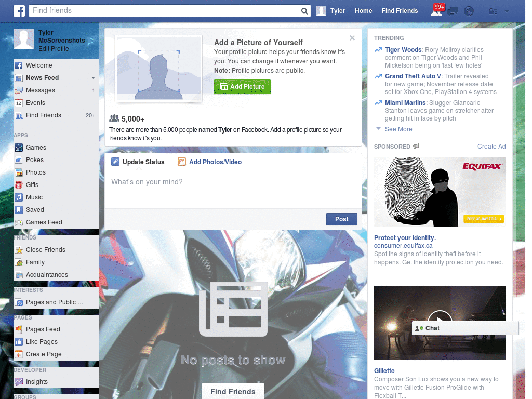Screen dimensions: 532x399
Task: Click the Welcome sidebar icon
Action: (19, 65)
